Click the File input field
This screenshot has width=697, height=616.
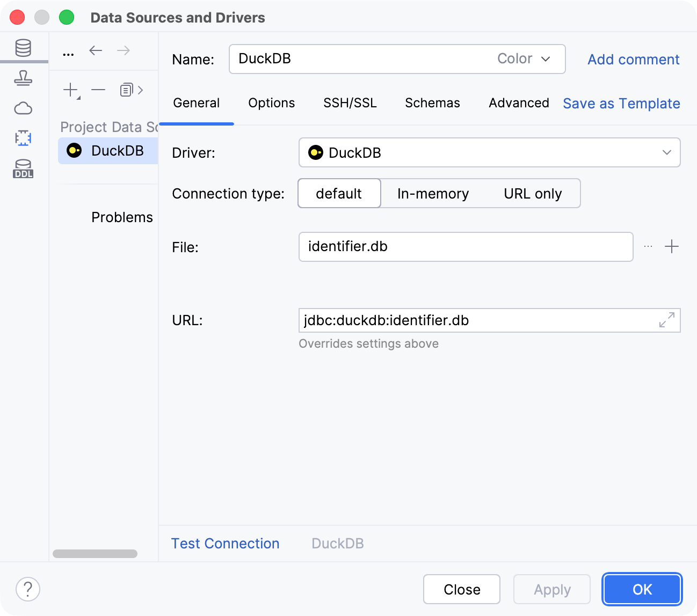466,247
